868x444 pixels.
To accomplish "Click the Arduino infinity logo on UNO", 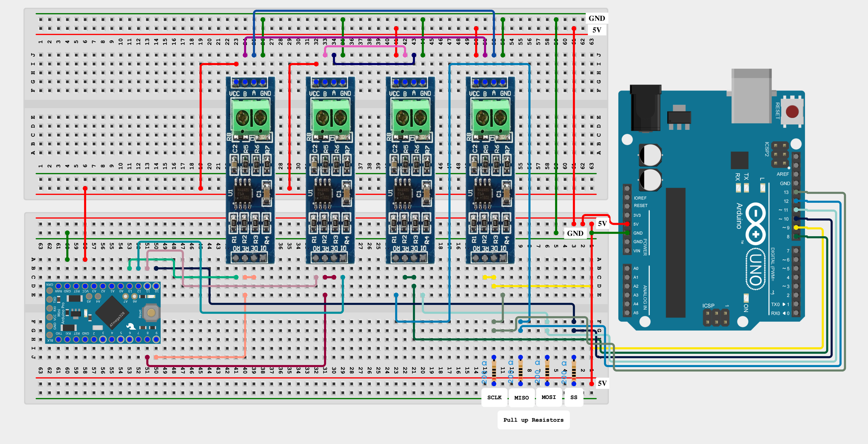I will click(756, 224).
